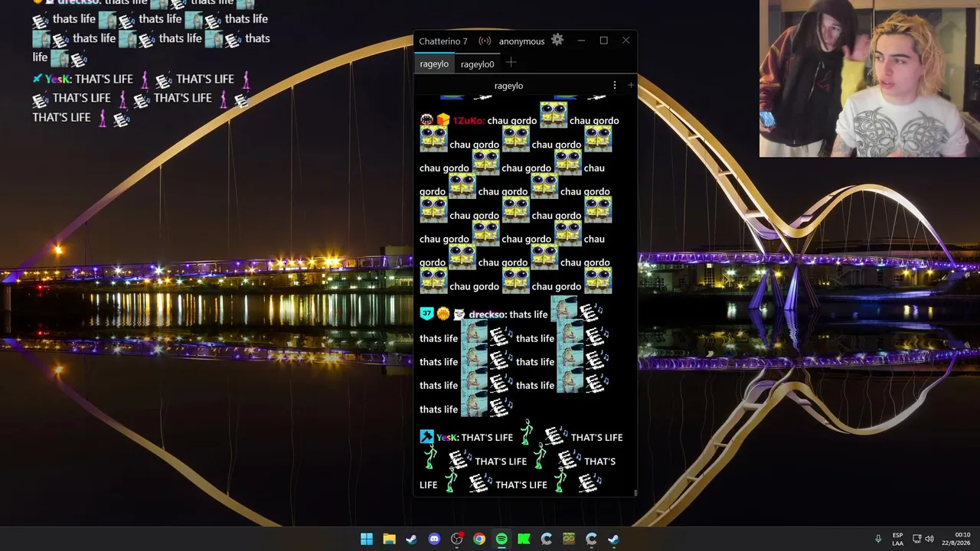Open the anonymous account switcher
Screen dimensions: 980x551
[x=521, y=41]
